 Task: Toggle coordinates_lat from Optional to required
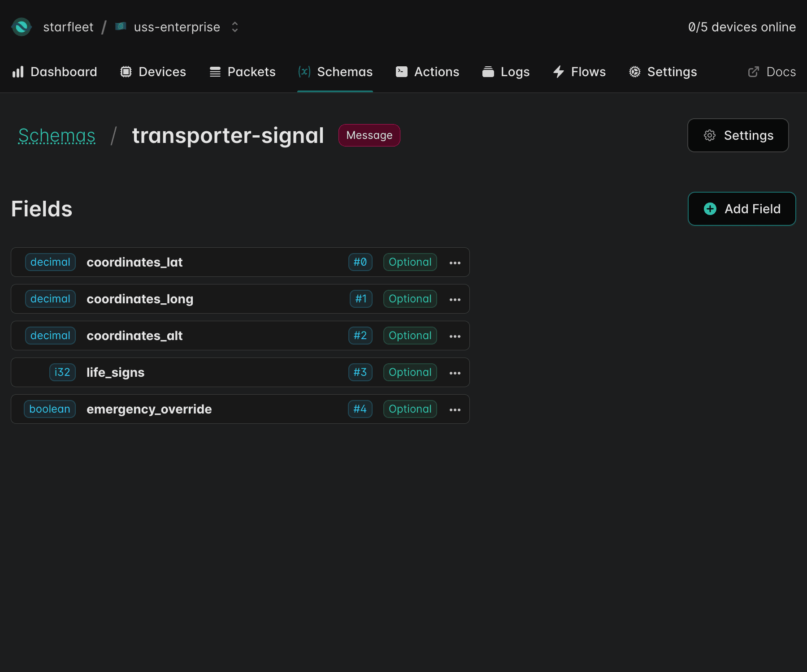(x=409, y=262)
